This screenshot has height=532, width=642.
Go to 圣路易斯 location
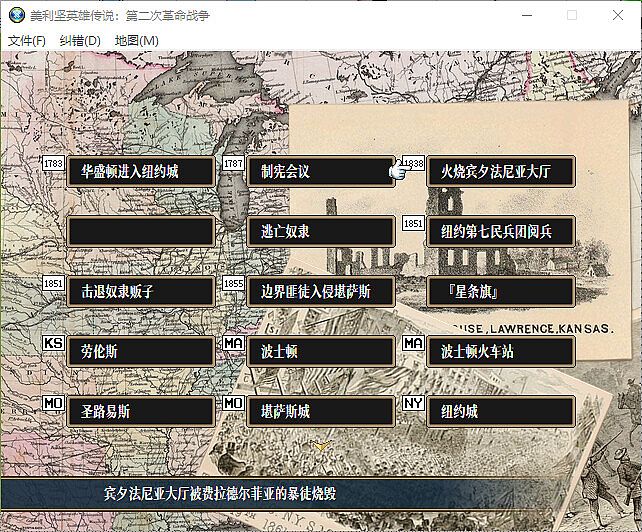click(141, 411)
